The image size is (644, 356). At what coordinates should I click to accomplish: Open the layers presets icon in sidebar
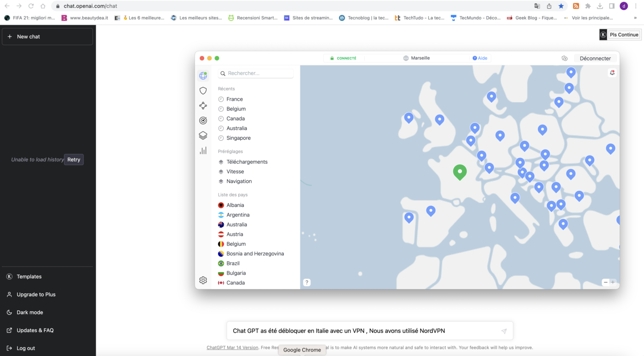tap(203, 135)
